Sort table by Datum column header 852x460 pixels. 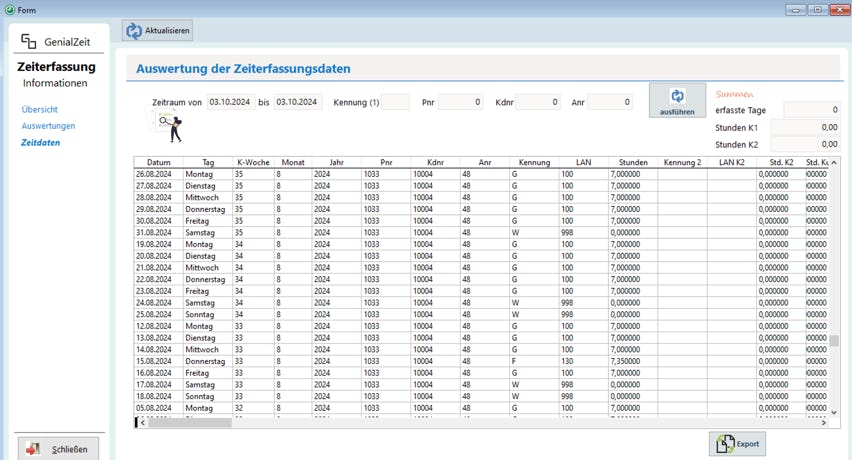click(158, 162)
